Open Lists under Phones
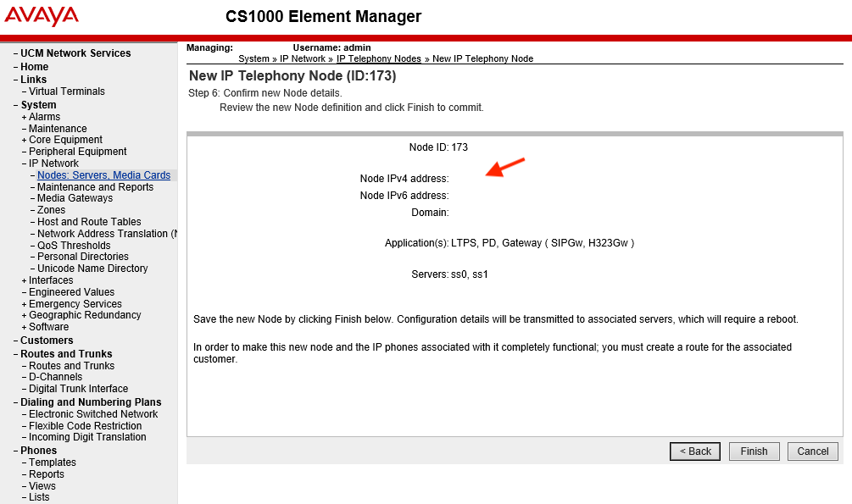 [39, 497]
